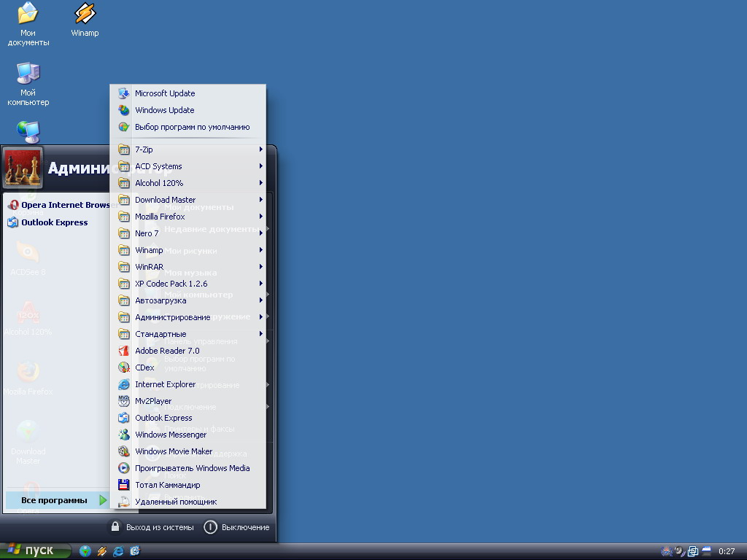Expand the WinRAR submenu arrow
The height and width of the screenshot is (560, 747).
pos(261,267)
